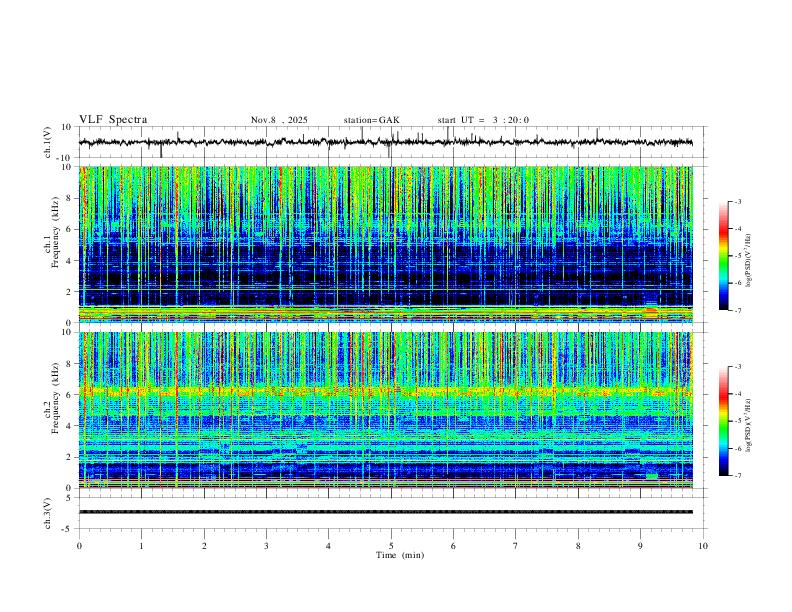The height and width of the screenshot is (612, 792).
Task: Click tick "7" on the Time axis
Action: click(516, 546)
